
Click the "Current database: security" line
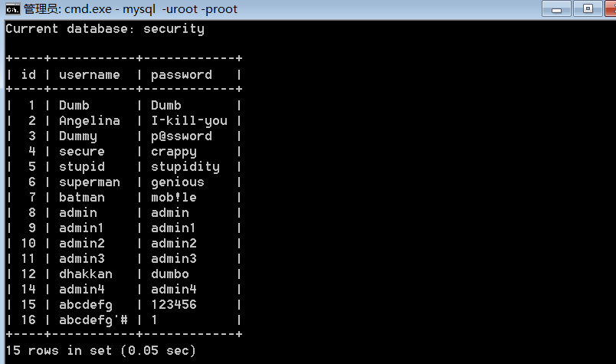(105, 29)
